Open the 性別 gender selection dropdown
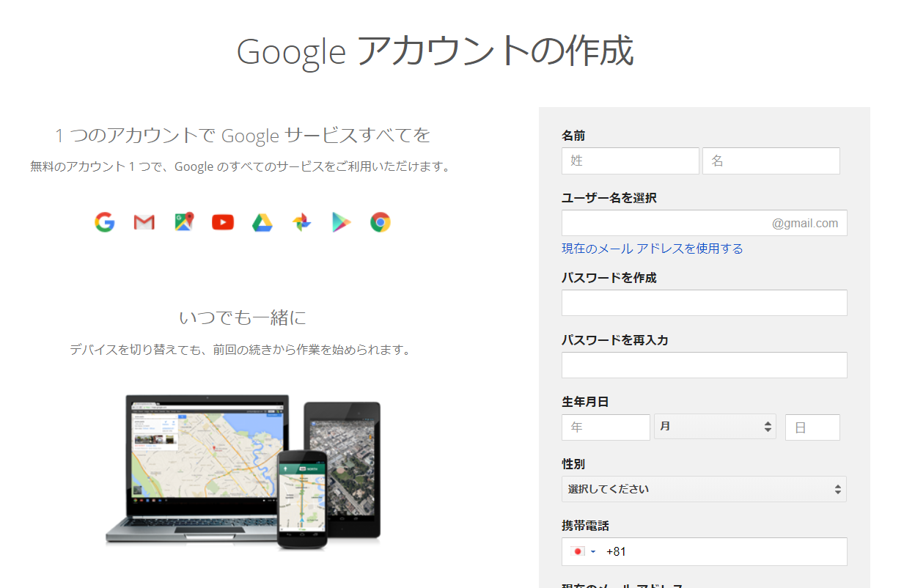 (x=704, y=489)
